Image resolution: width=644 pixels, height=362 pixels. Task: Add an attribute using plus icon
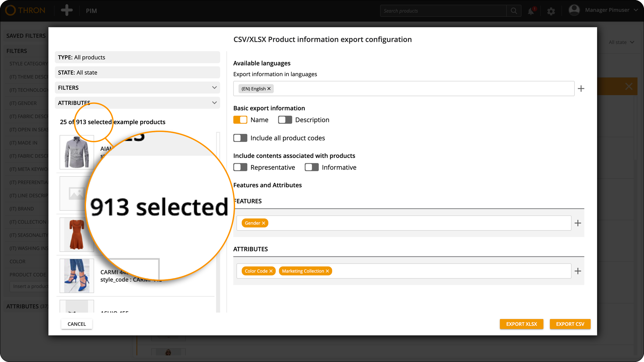[x=578, y=271]
